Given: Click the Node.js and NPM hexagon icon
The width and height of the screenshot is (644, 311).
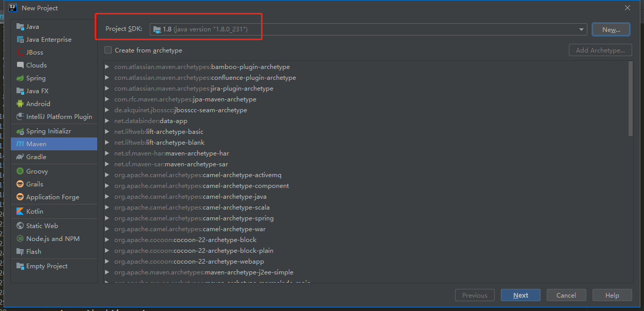Looking at the screenshot, I should 20,239.
